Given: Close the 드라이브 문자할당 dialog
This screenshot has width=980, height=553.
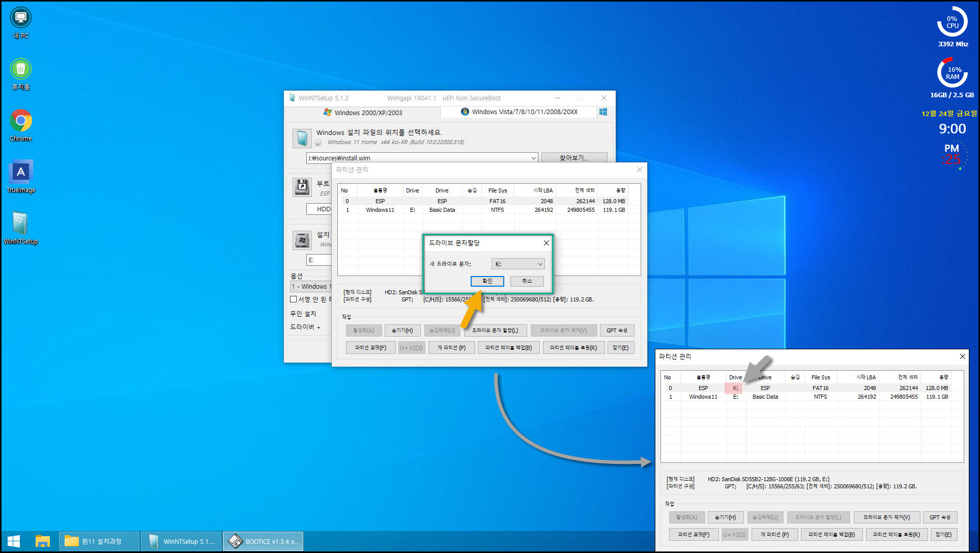Looking at the screenshot, I should [546, 243].
